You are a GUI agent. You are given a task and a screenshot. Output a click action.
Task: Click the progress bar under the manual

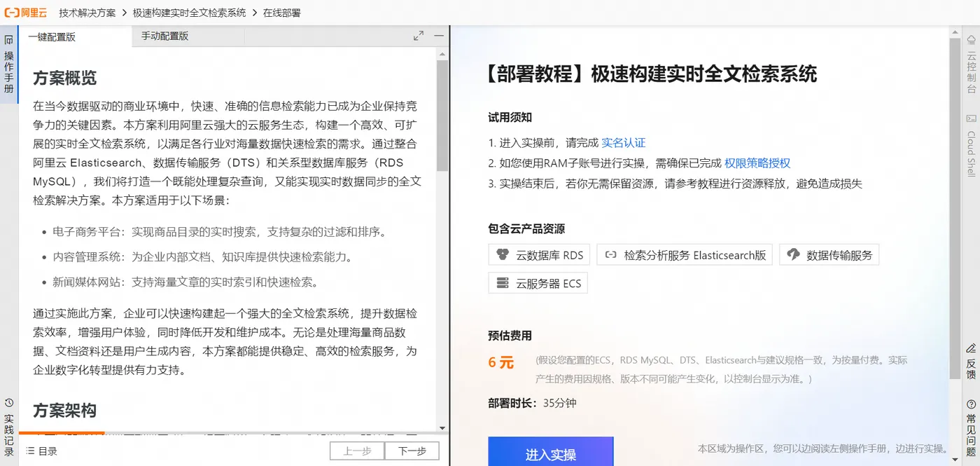coord(62,433)
